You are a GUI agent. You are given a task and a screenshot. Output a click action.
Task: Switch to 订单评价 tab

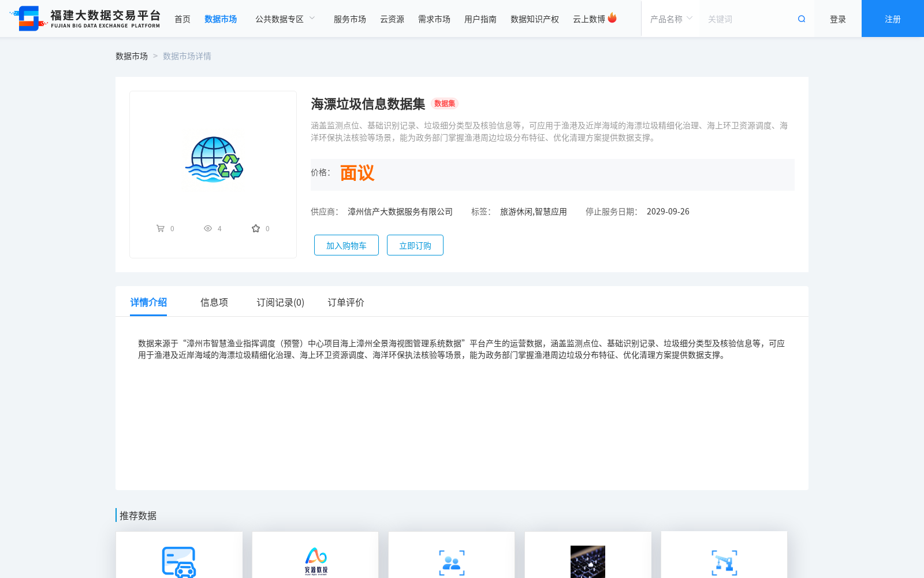pos(346,302)
